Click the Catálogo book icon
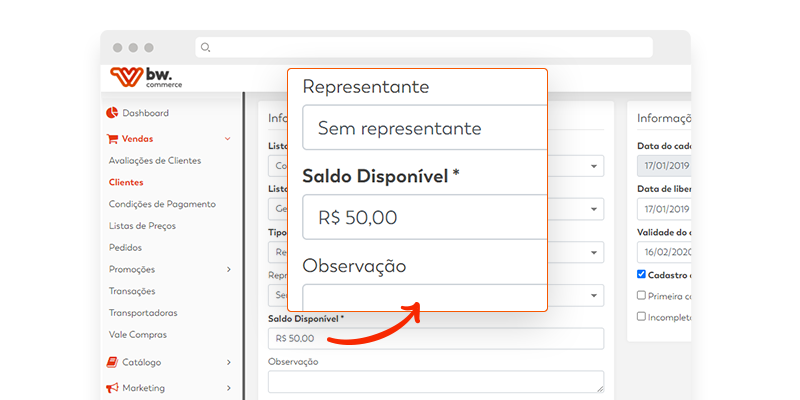800x400 pixels. coord(112,362)
